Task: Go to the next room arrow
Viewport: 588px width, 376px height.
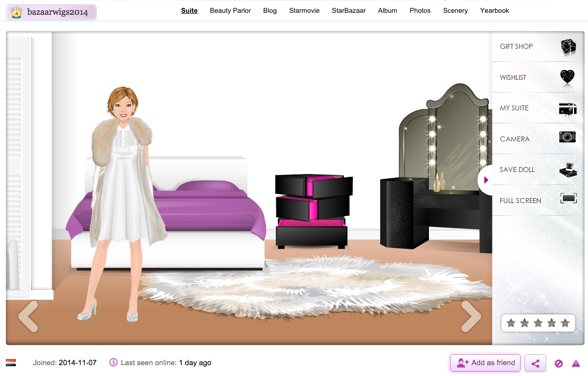Action: pyautogui.click(x=471, y=316)
